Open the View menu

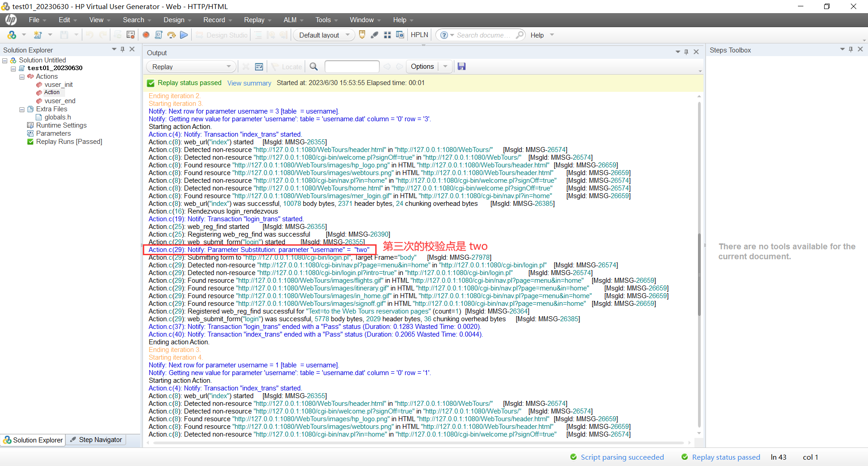100,20
